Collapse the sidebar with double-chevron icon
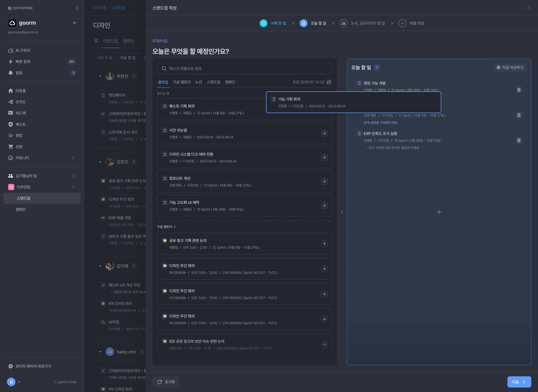Viewport: 538px width, 392px height. point(77,8)
